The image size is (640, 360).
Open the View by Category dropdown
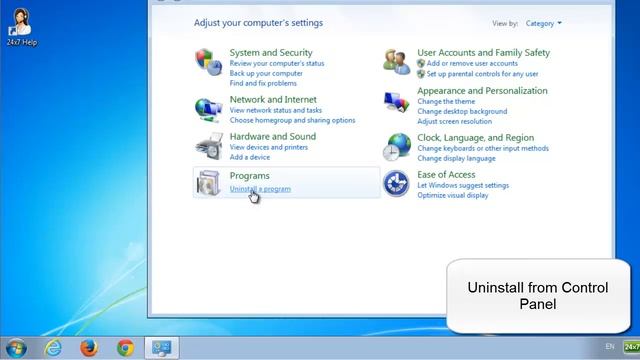(544, 23)
